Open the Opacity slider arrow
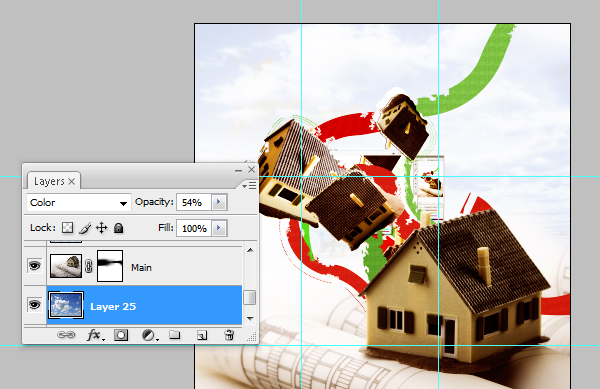600x389 pixels. point(219,202)
